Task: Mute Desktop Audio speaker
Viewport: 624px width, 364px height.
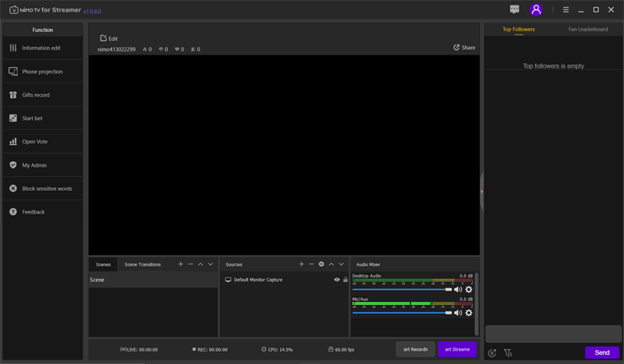Action: pos(458,290)
